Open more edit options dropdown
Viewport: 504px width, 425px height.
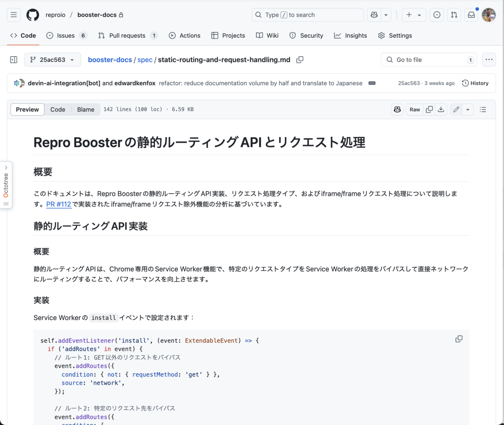pos(468,110)
